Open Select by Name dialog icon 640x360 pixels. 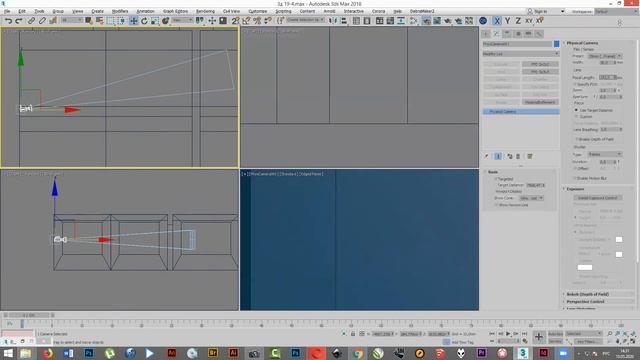click(100, 21)
